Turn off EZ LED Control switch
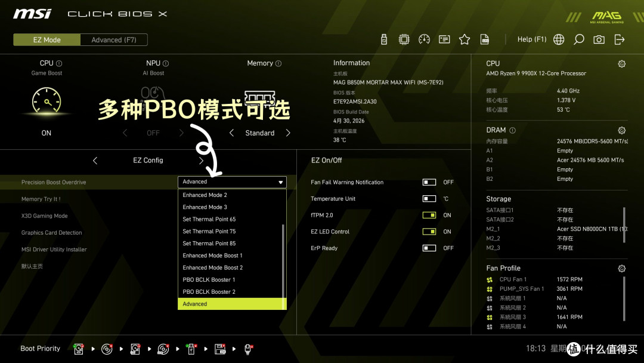 click(429, 232)
